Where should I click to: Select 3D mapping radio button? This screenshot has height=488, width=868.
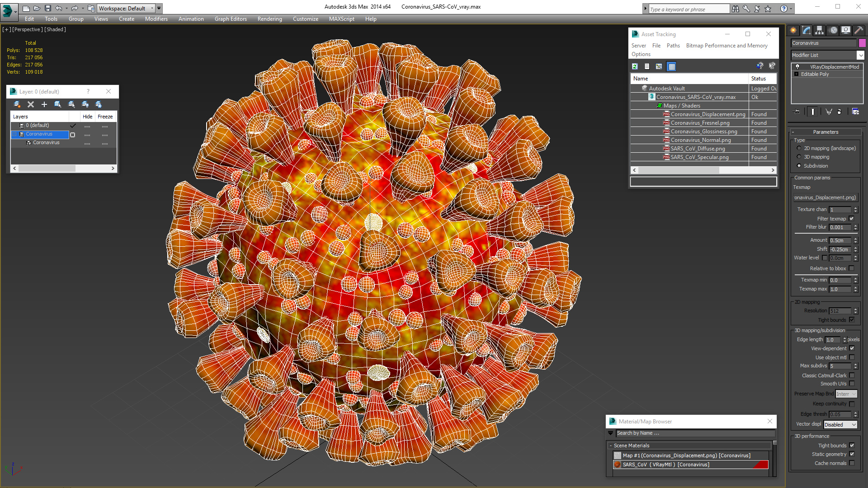click(x=799, y=157)
